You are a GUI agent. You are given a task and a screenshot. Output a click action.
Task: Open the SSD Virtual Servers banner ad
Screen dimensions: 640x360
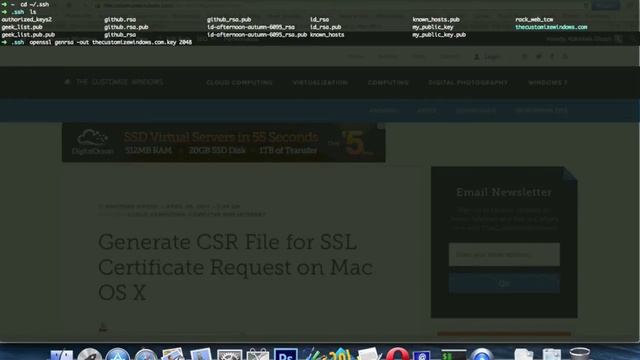224,142
